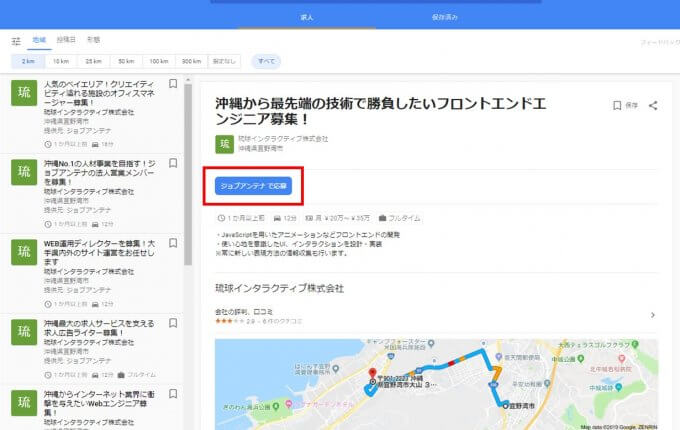Choose the 指定なし distance chip
The height and width of the screenshot is (430, 680).
click(224, 61)
